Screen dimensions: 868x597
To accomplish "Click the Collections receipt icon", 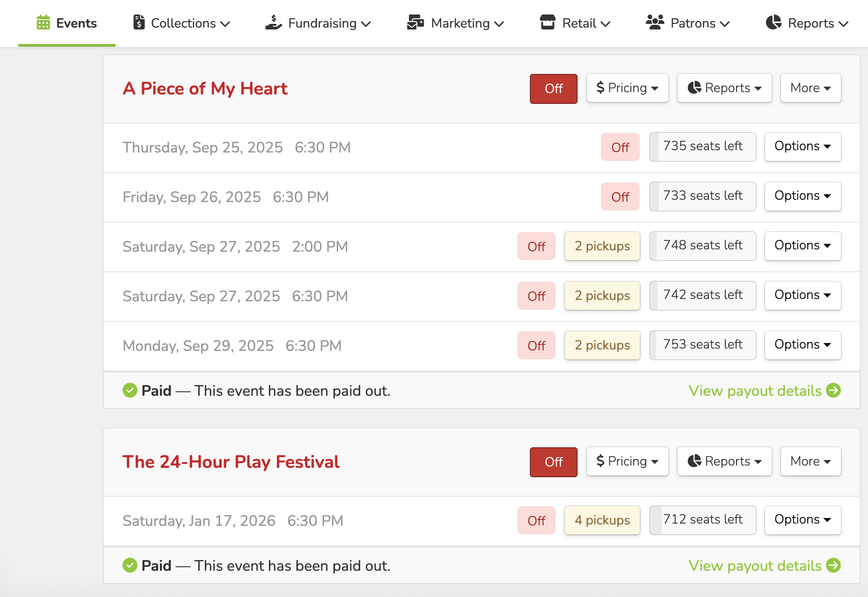I will tap(138, 22).
